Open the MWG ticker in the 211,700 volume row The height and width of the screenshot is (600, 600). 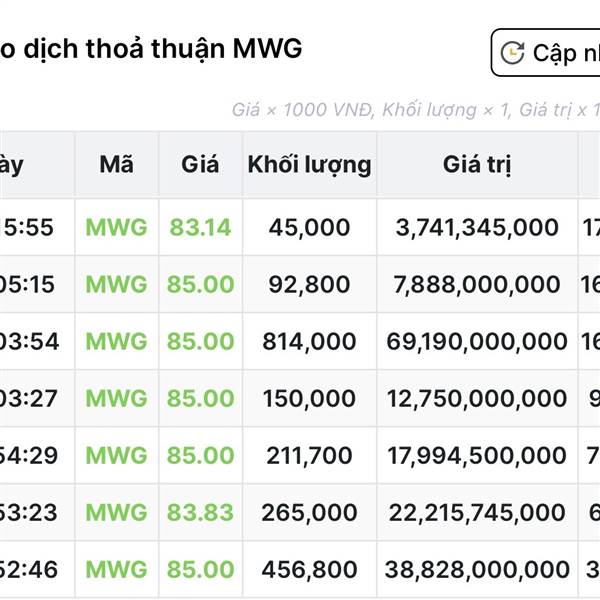tap(116, 455)
